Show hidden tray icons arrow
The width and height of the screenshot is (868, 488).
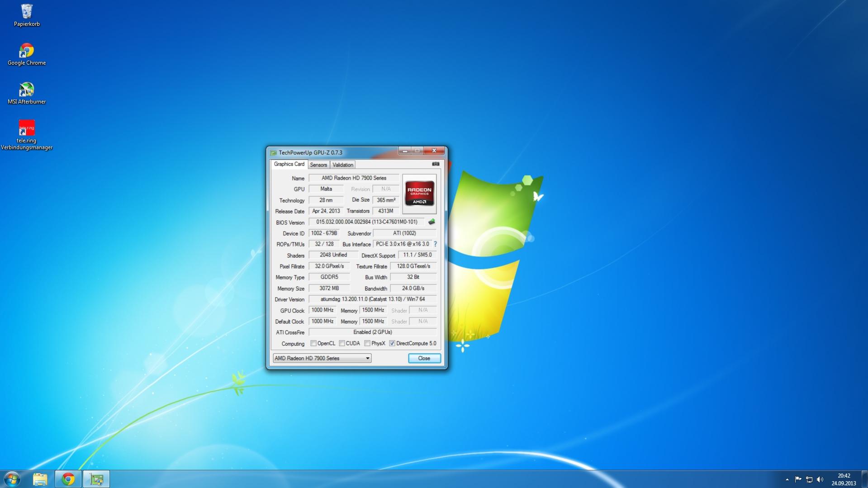pos(787,479)
